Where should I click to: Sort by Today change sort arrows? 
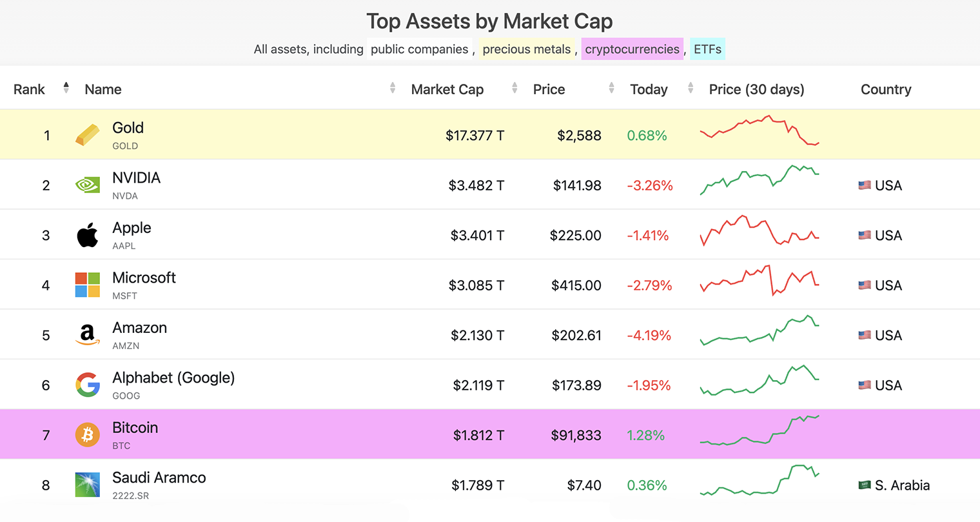tap(691, 88)
